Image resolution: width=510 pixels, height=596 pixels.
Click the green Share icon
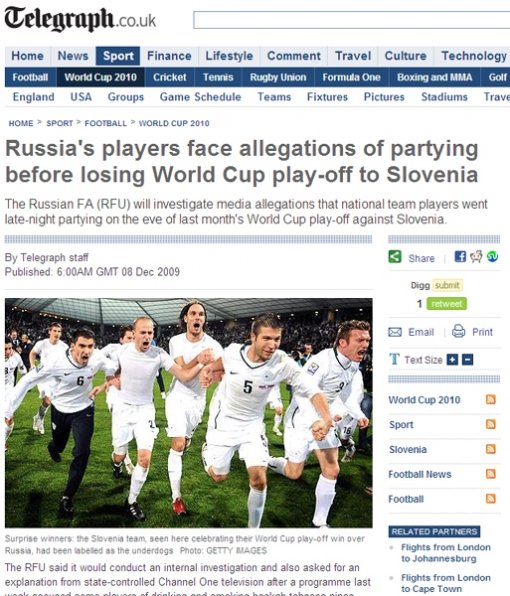(x=395, y=257)
